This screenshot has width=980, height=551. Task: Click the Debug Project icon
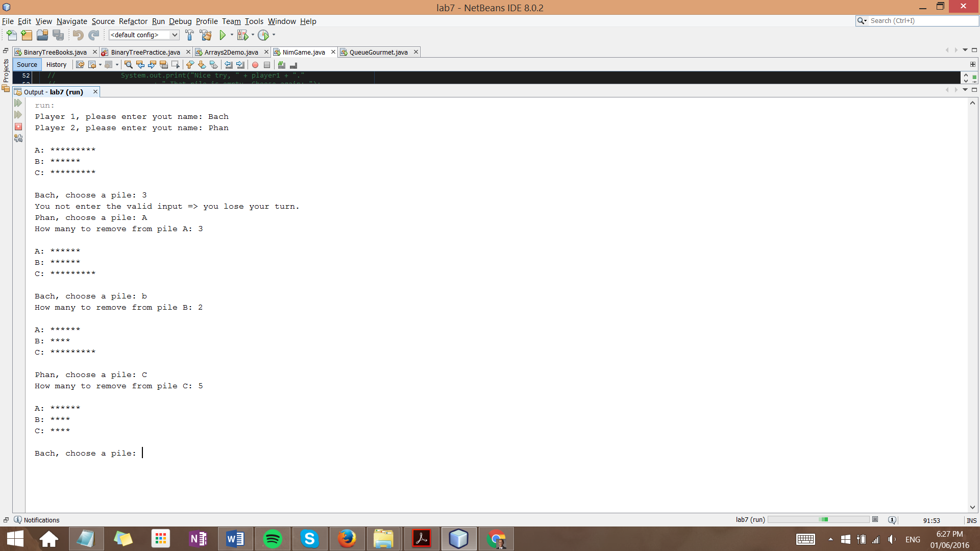[x=242, y=35]
